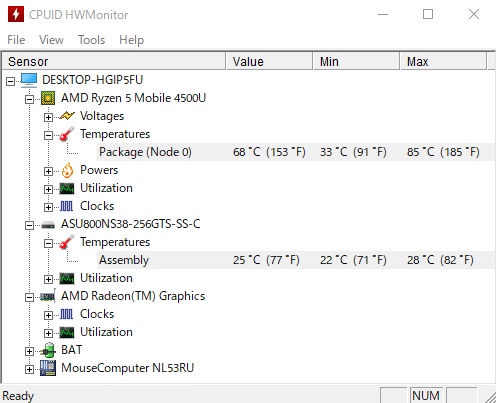The width and height of the screenshot is (496, 403).
Task: Click the BAT battery icon
Action: pos(48,350)
